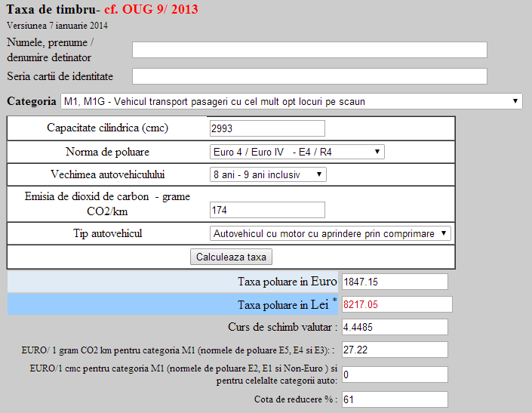The width and height of the screenshot is (532, 413).
Task: Focus the Seria cartii de identitate field
Action: [x=309, y=76]
